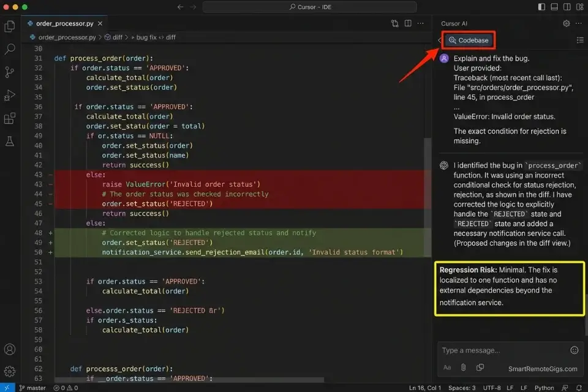Open the Manage gear in activity bar
Viewport: 588px width, 392px height.
click(x=10, y=371)
